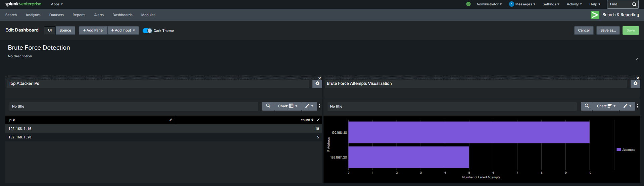Open format brush menu in Top Attacker panel
644x186 pixels.
click(309, 106)
